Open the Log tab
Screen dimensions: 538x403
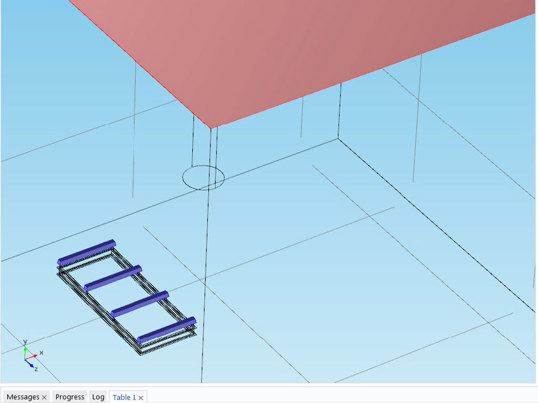[98, 397]
